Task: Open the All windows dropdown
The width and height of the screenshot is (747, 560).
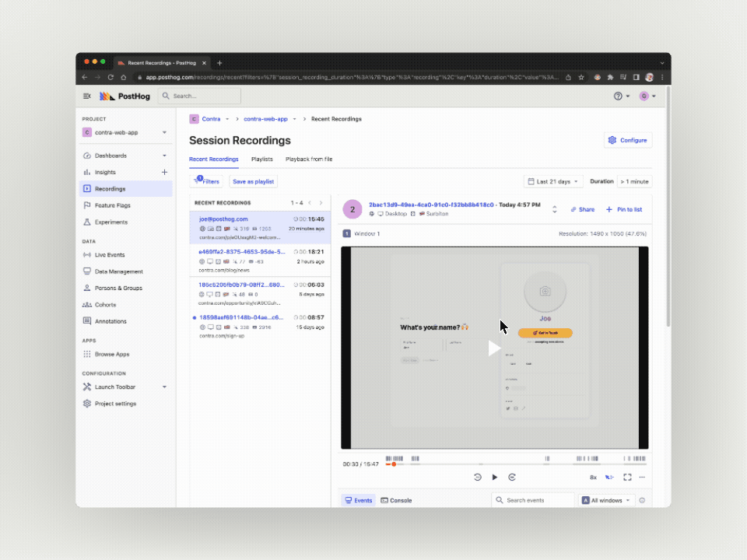Action: pos(606,500)
